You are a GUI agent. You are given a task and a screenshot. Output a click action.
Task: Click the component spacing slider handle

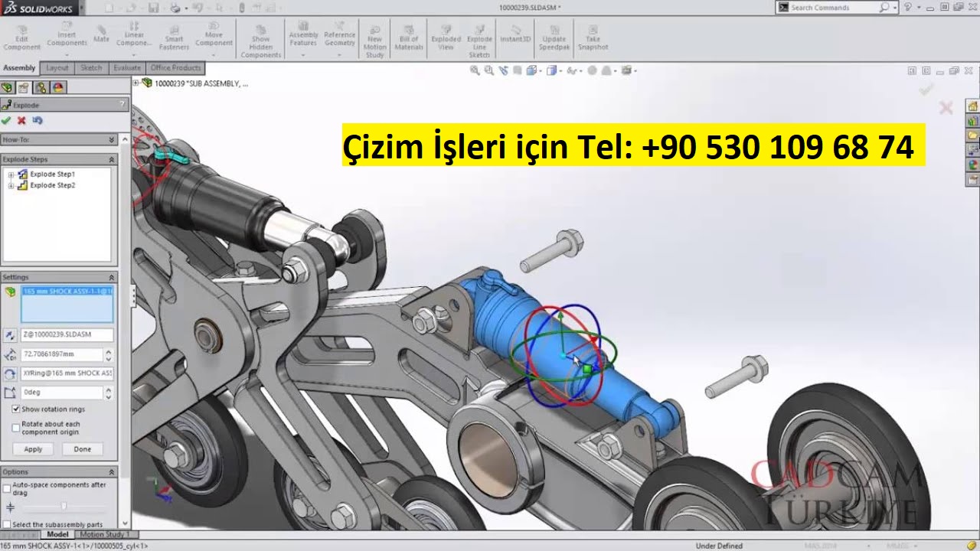tap(64, 506)
